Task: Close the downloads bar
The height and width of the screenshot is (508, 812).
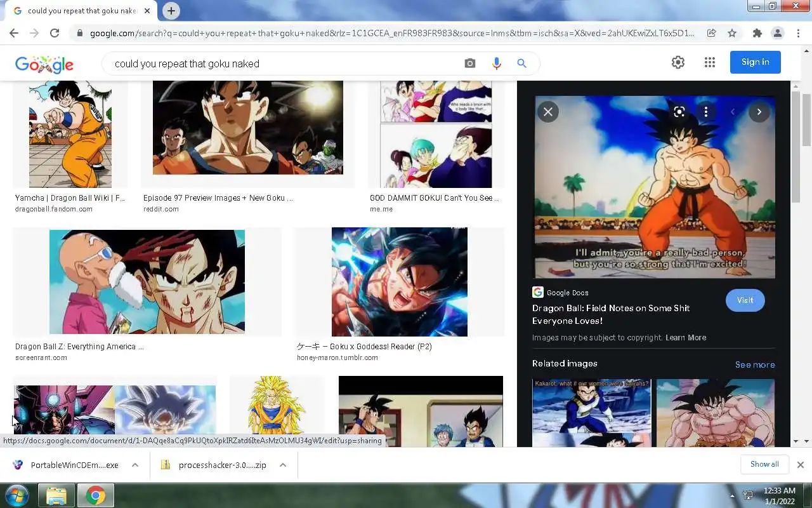Action: [x=801, y=465]
